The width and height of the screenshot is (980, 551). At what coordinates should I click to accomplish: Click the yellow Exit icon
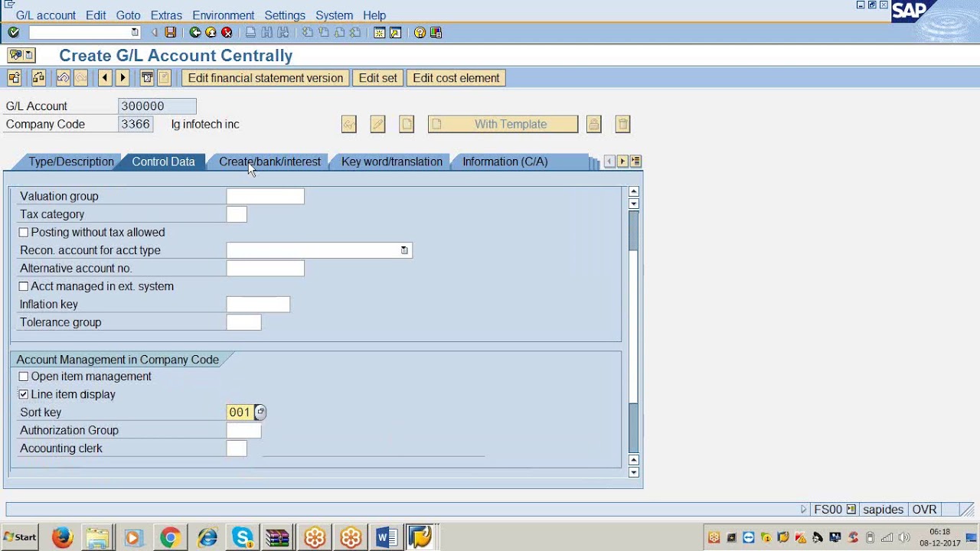pyautogui.click(x=211, y=32)
